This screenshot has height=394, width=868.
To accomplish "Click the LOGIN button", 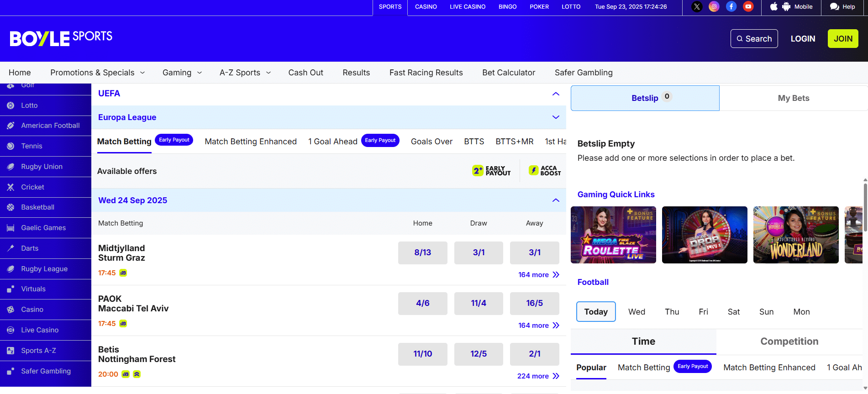I will pos(803,39).
